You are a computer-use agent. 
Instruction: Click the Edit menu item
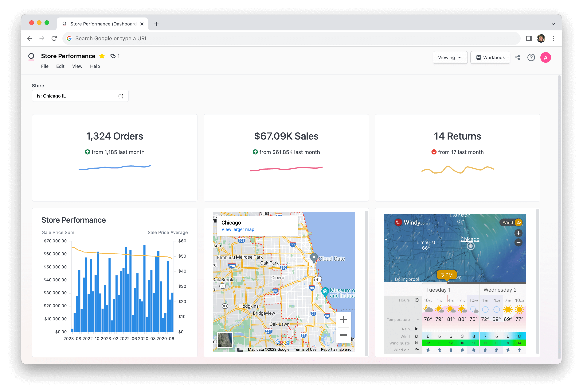[60, 66]
